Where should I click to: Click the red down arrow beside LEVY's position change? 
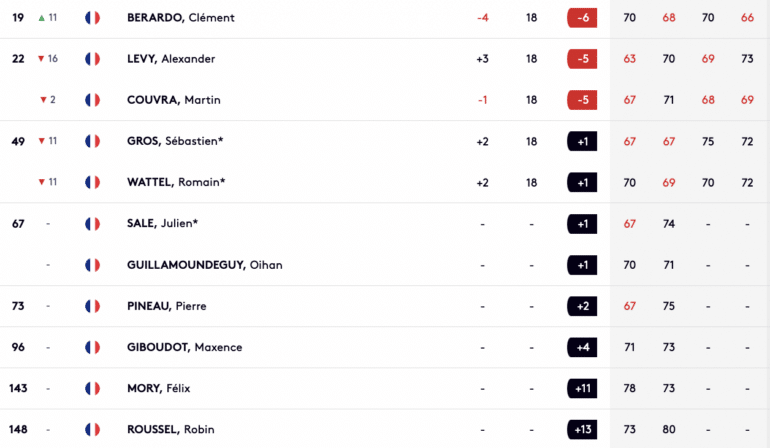[41, 59]
